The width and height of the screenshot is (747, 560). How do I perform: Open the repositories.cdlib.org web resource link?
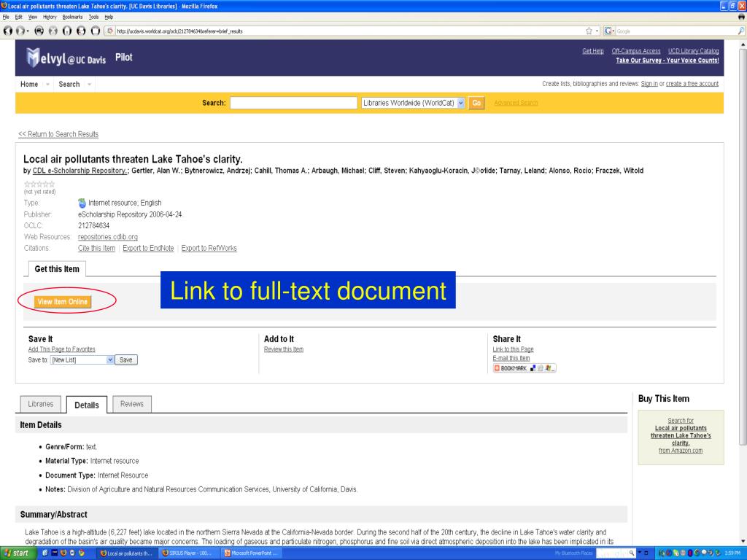pos(108,237)
